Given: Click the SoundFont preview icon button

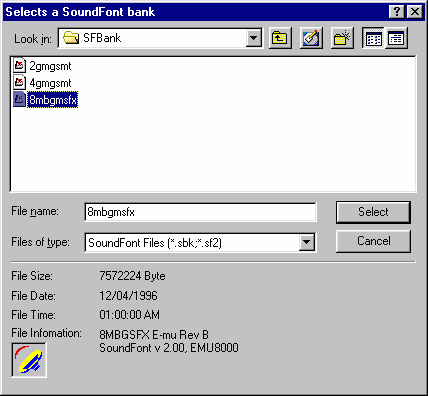Looking at the screenshot, I should pyautogui.click(x=29, y=360).
